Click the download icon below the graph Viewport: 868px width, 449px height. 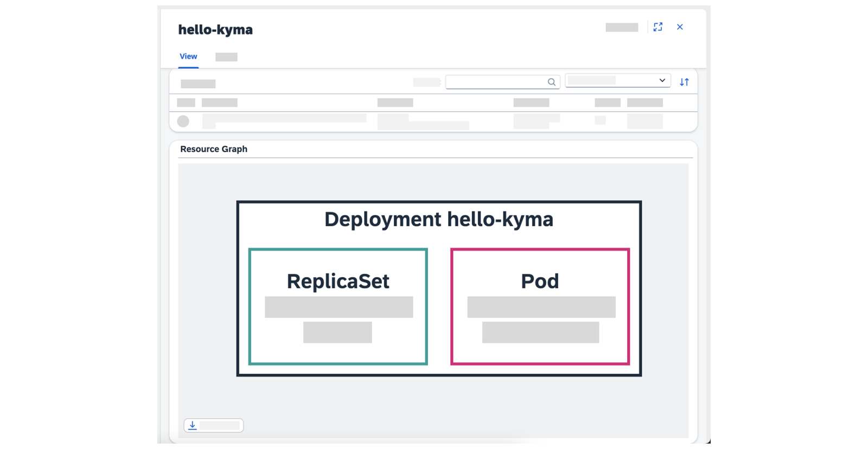click(193, 426)
